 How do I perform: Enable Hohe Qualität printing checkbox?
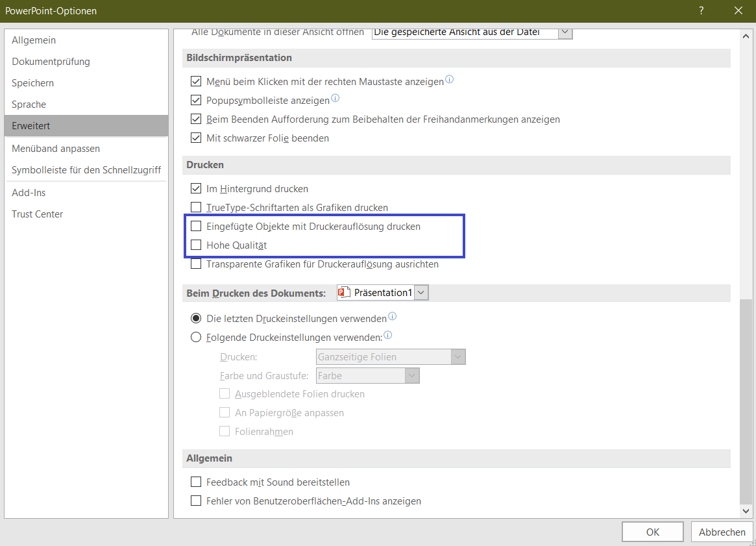point(196,245)
